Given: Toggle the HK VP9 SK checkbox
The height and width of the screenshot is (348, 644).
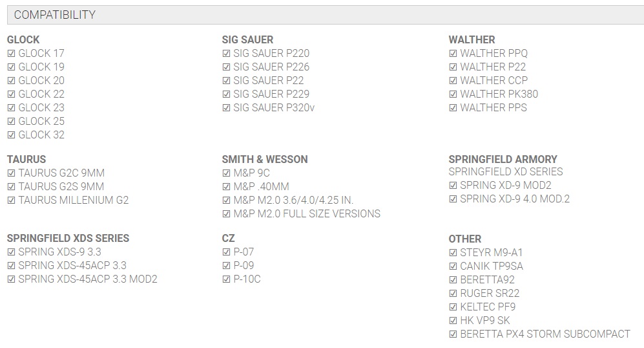Looking at the screenshot, I should tap(453, 321).
